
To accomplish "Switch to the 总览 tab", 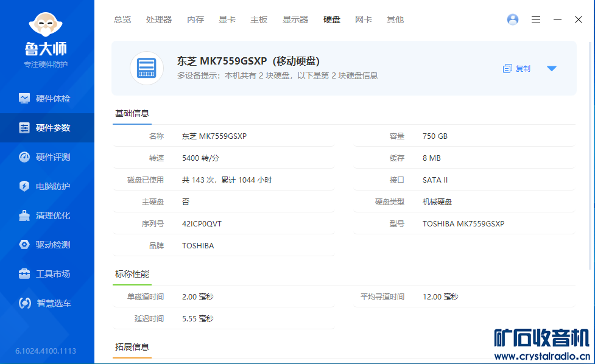I will (122, 19).
